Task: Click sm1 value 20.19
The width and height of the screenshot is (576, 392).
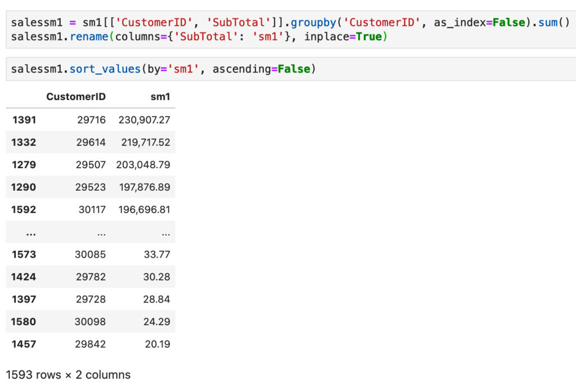Action: pyautogui.click(x=157, y=344)
